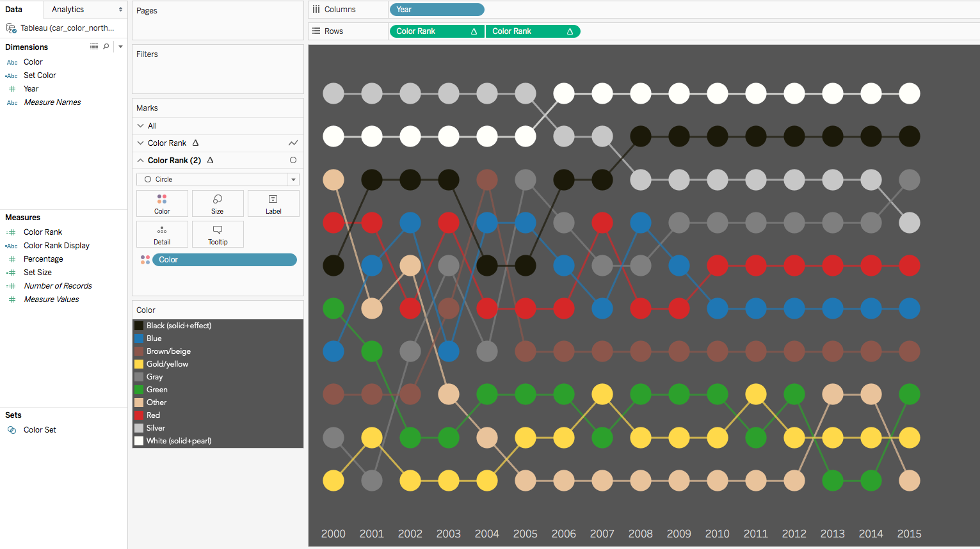Image resolution: width=980 pixels, height=549 pixels.
Task: Select the Color Set under Sets
Action: pyautogui.click(x=38, y=429)
